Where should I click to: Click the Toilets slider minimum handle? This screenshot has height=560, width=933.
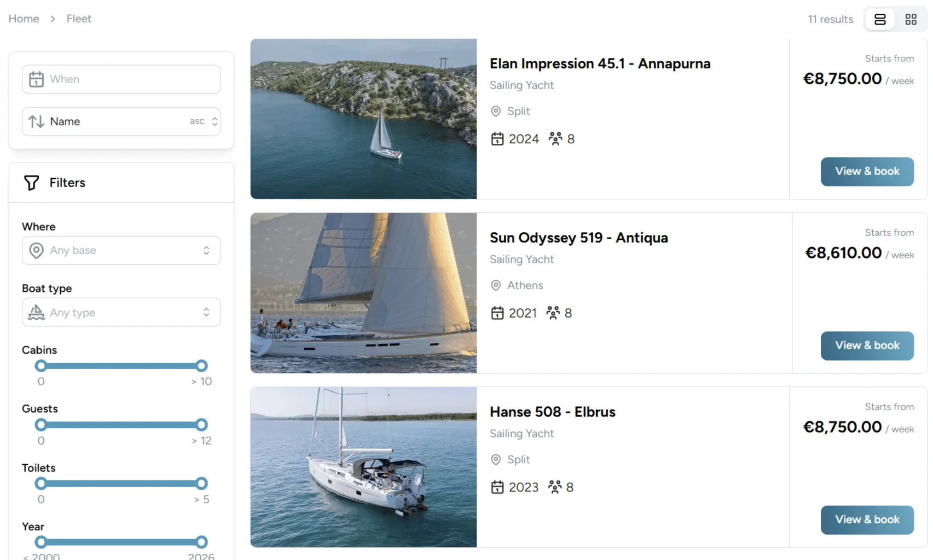(41, 483)
